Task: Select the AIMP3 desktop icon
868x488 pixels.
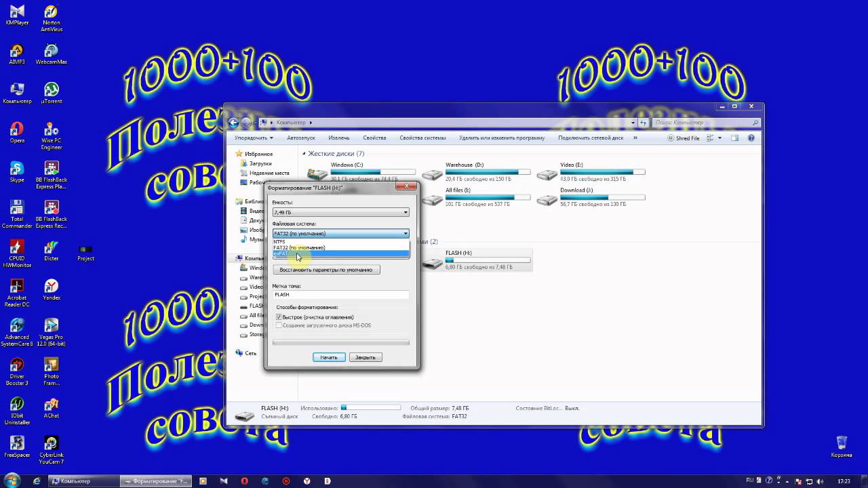Action: (17, 55)
